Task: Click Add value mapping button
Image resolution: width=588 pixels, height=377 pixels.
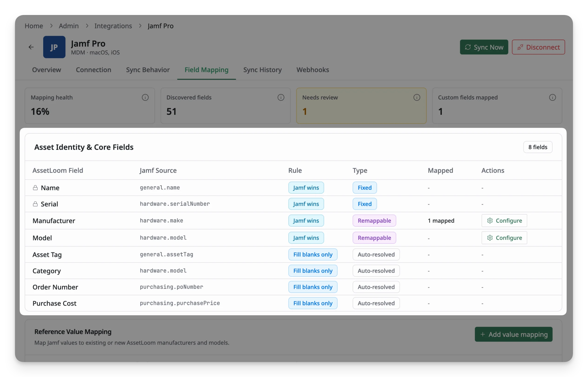Action: tap(513, 334)
